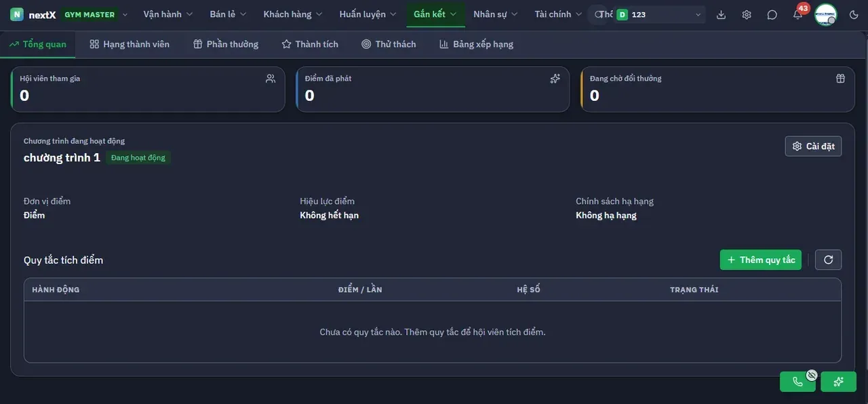Click the Hội viên tham gia stat card

click(148, 89)
